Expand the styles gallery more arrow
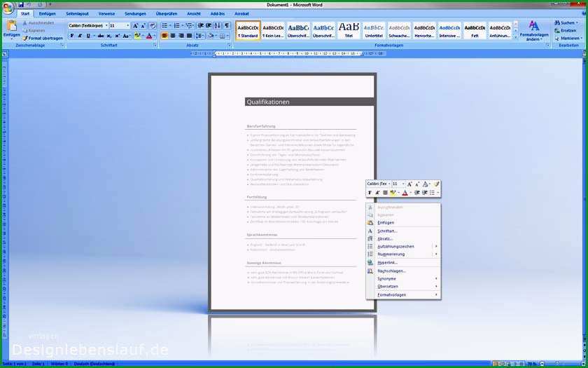 pos(515,36)
